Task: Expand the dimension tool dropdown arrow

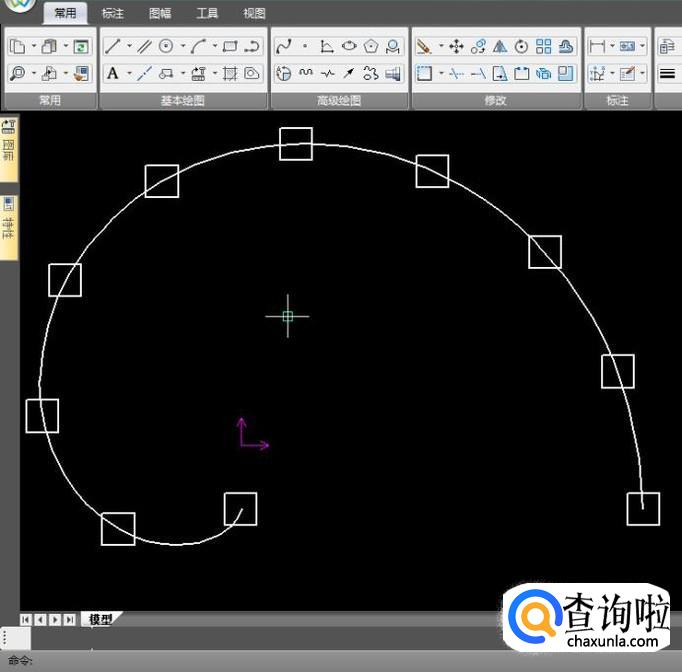Action: [612, 46]
